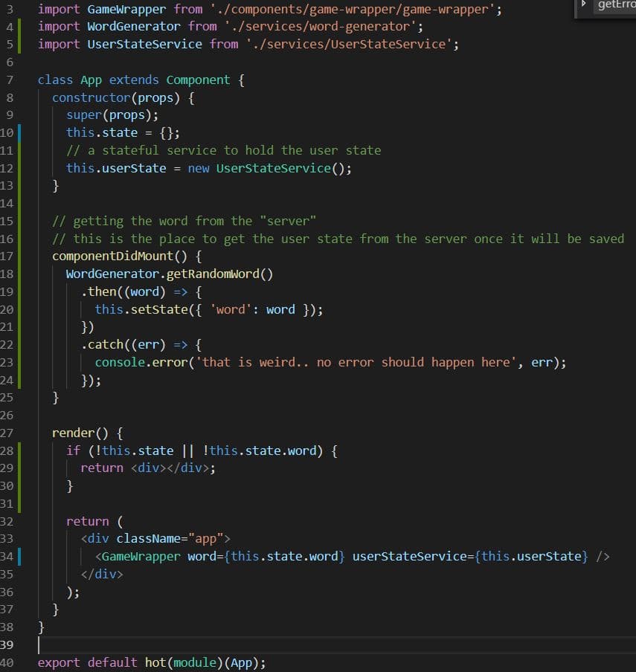Click line number 23 in gutter

(7, 363)
